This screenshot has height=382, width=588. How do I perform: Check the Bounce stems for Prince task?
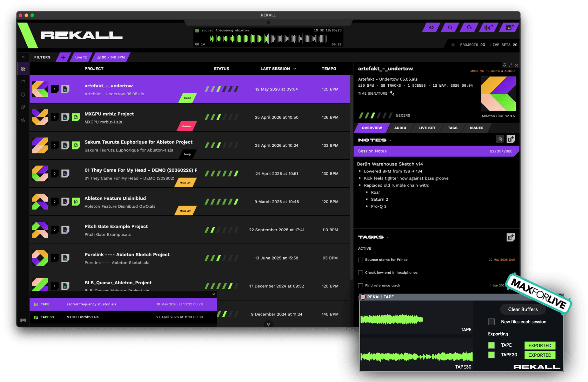click(x=360, y=260)
